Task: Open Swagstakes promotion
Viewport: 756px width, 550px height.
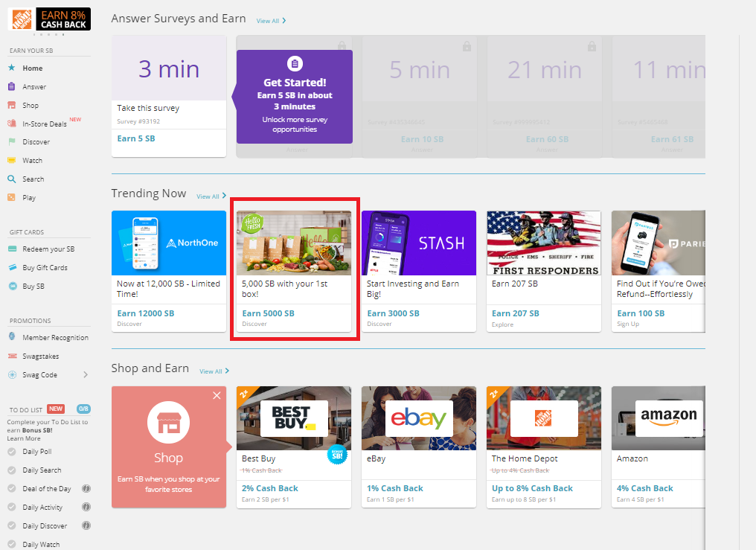Action: pyautogui.click(x=40, y=356)
